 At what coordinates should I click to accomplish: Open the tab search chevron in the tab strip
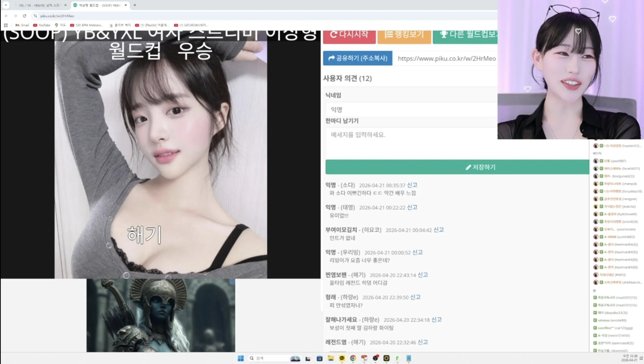pyautogui.click(x=6, y=5)
